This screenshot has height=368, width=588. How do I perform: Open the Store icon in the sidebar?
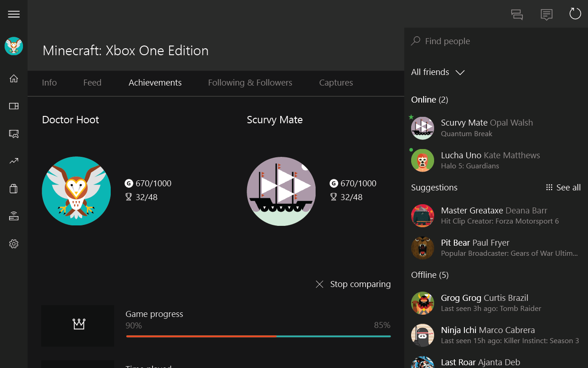(x=13, y=189)
